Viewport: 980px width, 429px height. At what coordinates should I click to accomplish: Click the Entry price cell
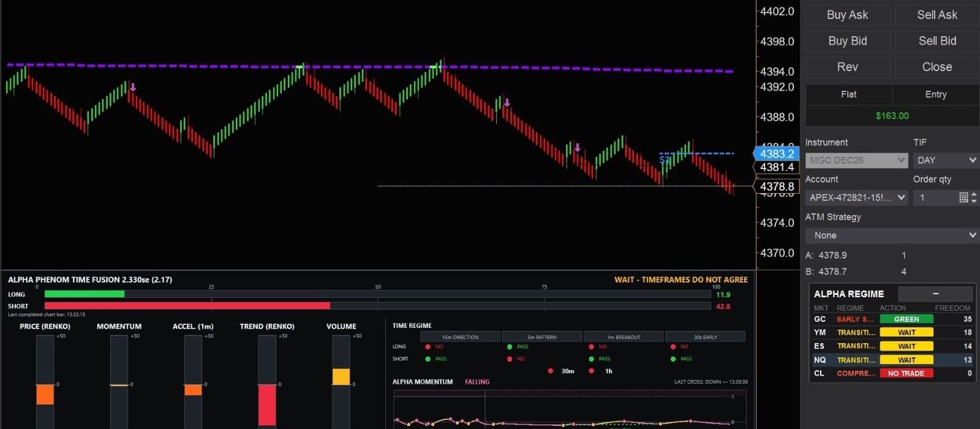point(935,94)
